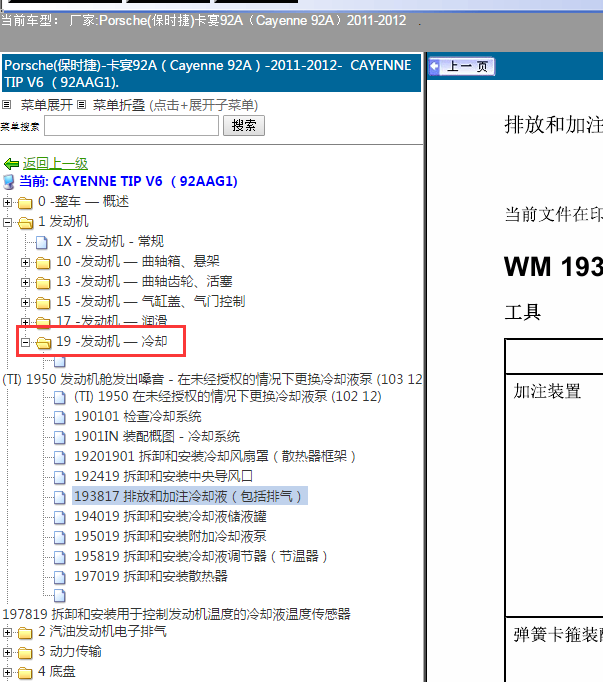Click the computer icon beside 当前: CAYENNE TIP V6
This screenshot has width=603, height=682.
tap(9, 182)
